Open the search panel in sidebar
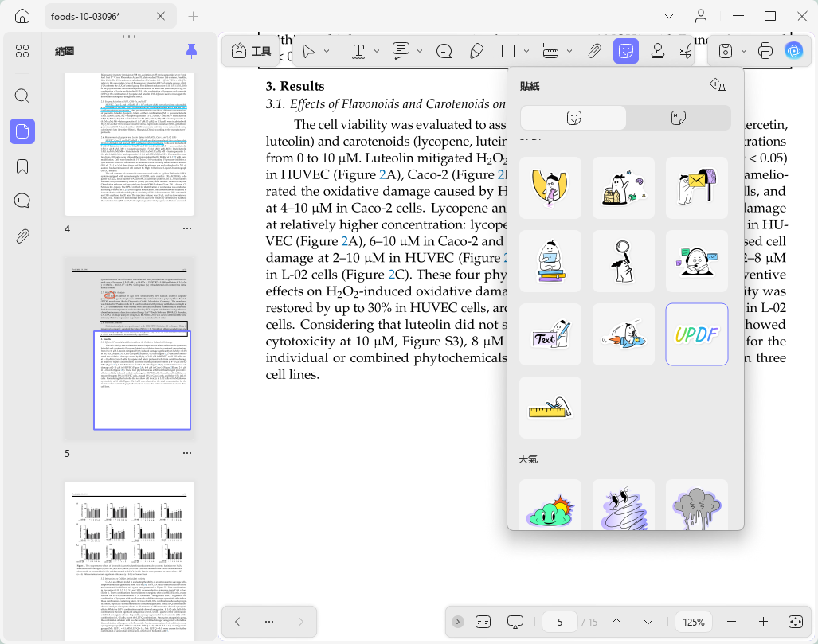The image size is (818, 644). click(22, 96)
